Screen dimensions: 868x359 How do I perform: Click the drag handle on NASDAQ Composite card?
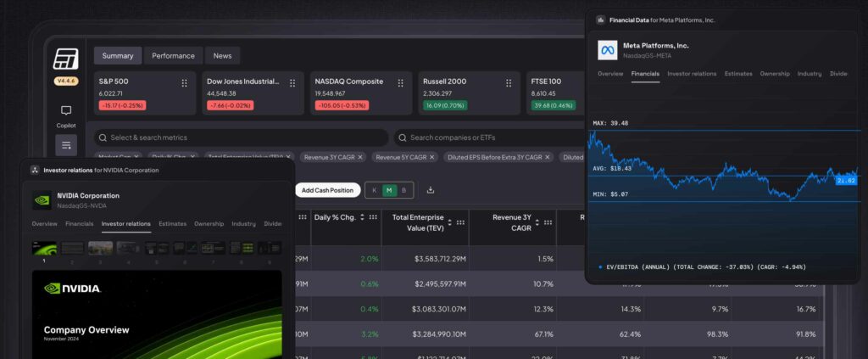point(400,82)
